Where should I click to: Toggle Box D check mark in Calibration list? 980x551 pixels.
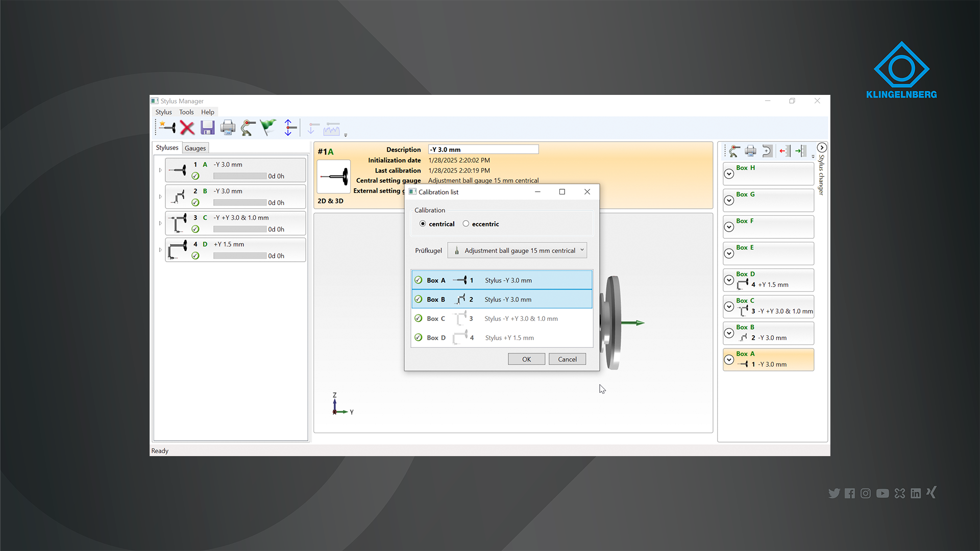[x=419, y=338]
